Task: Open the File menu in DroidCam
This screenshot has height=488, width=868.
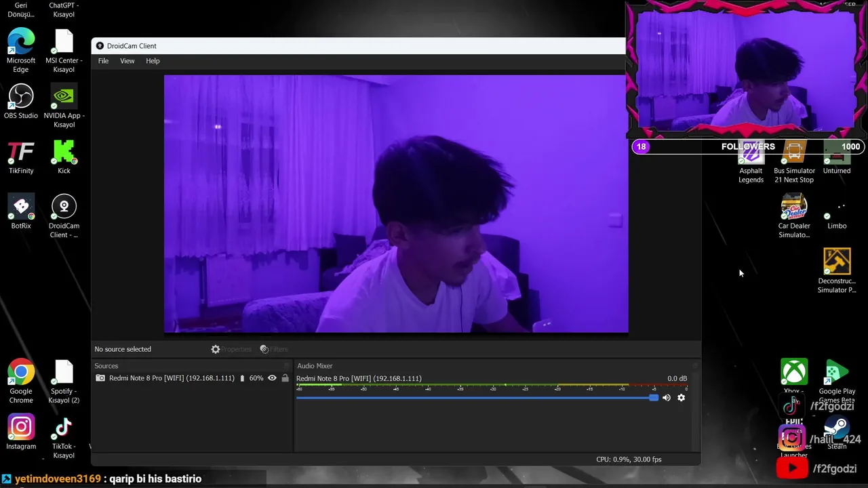Action: point(103,61)
